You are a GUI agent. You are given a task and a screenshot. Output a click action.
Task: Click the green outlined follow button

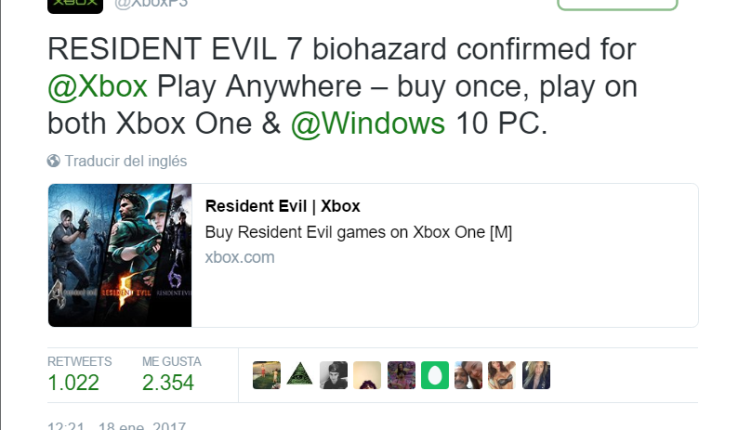[x=617, y=4]
